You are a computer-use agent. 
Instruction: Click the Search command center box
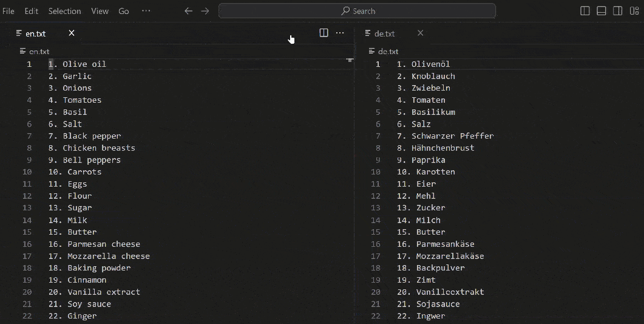[x=357, y=11]
